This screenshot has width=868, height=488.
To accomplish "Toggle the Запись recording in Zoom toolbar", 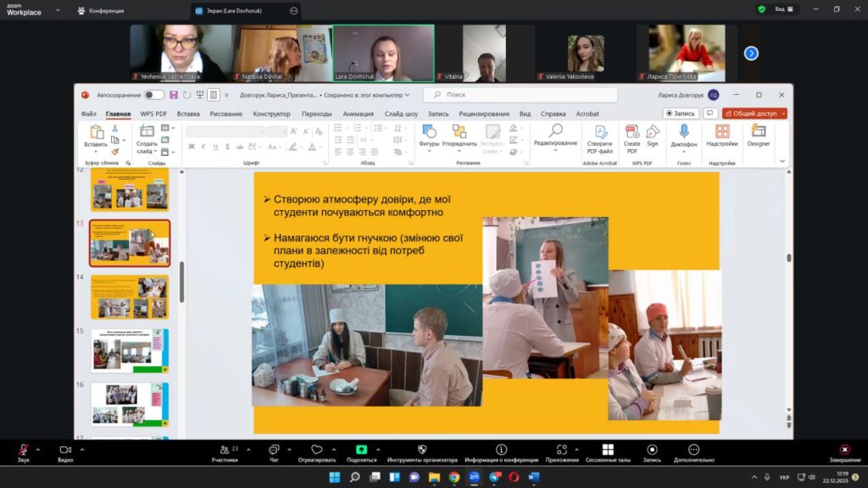I will click(652, 449).
